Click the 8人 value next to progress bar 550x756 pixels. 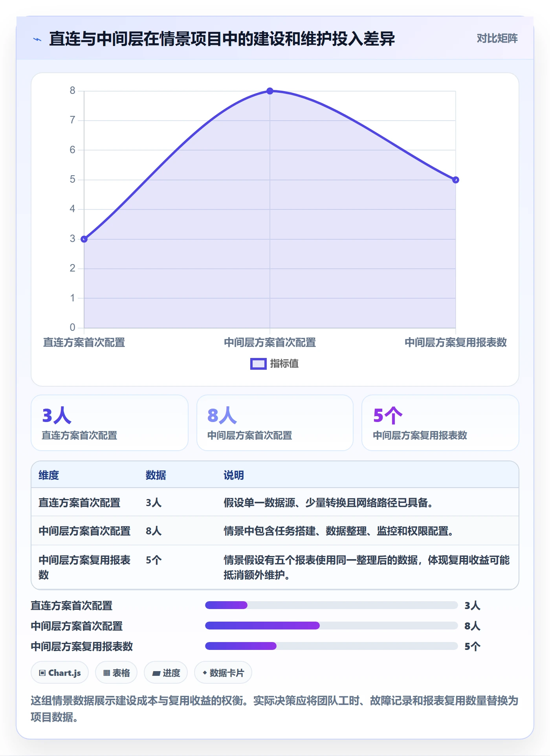click(x=472, y=626)
